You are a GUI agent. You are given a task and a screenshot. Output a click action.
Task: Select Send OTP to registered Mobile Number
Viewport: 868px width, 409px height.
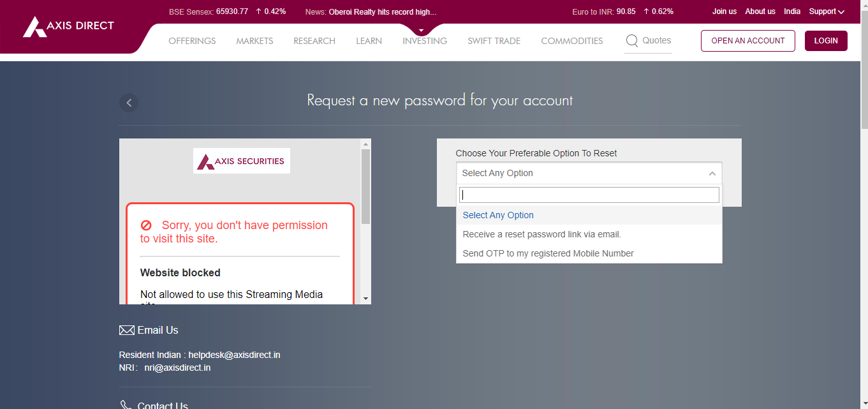point(548,253)
